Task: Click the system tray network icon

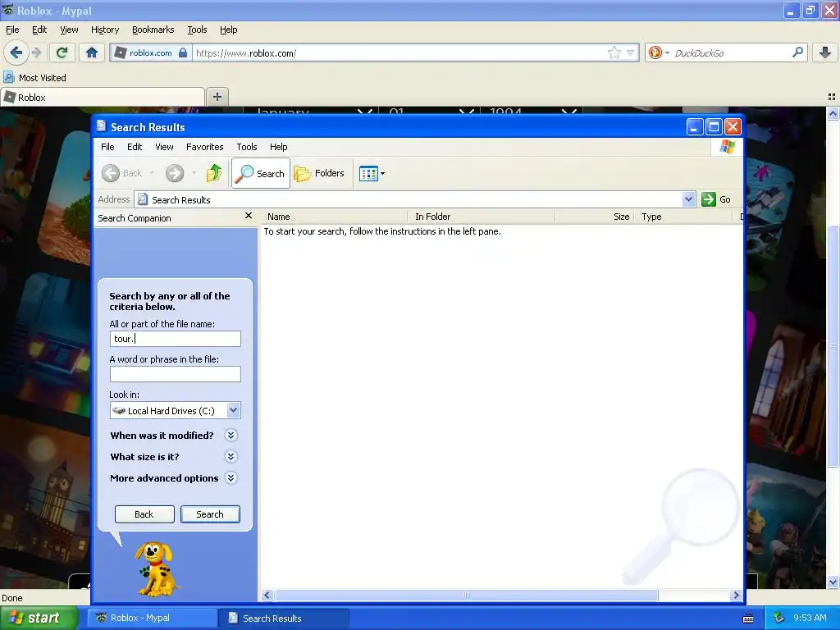Action: (779, 618)
